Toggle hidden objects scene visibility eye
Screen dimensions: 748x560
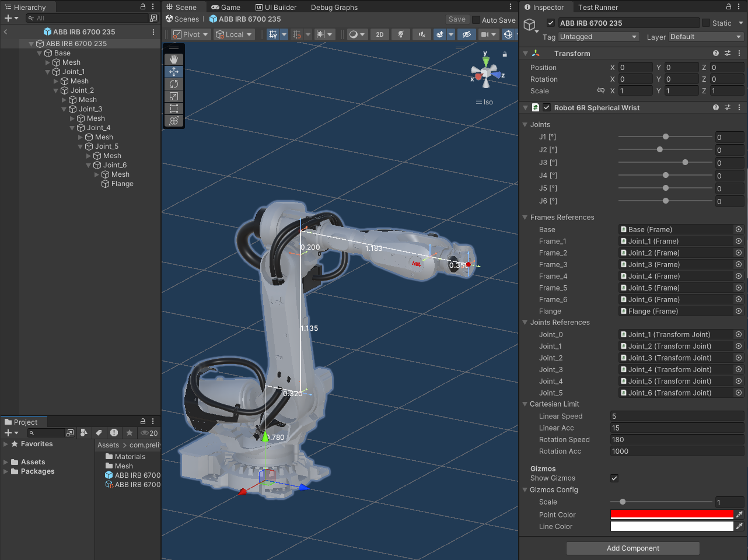tap(466, 34)
